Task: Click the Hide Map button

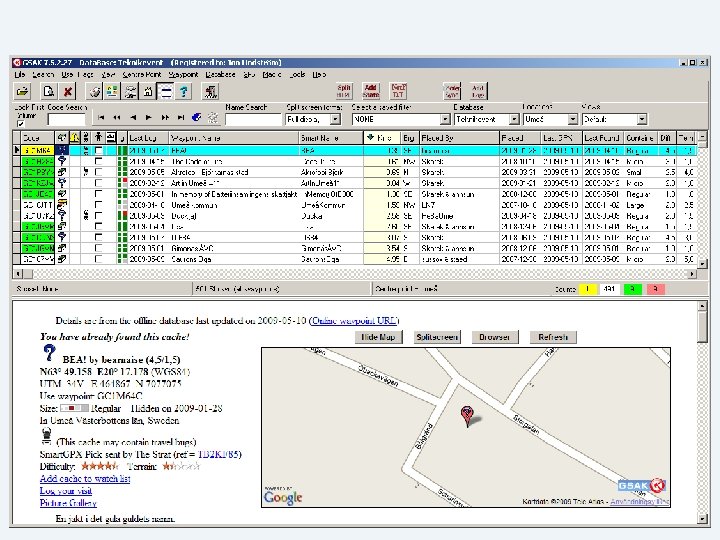Action: [x=379, y=338]
